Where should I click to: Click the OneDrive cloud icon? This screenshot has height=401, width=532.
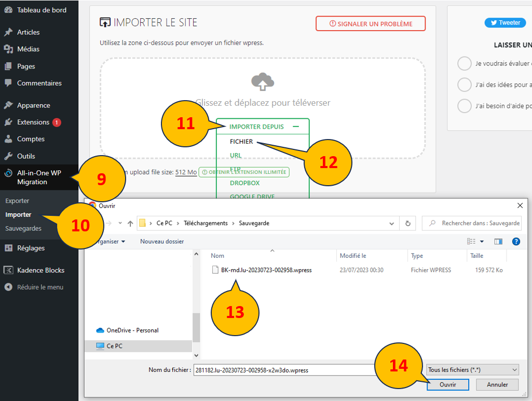coord(100,330)
